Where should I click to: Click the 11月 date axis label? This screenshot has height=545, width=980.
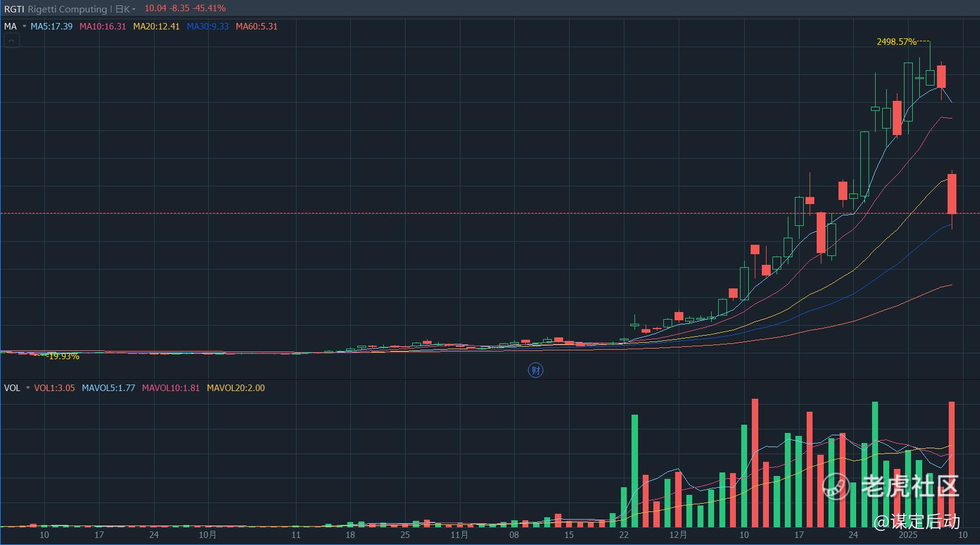click(459, 535)
